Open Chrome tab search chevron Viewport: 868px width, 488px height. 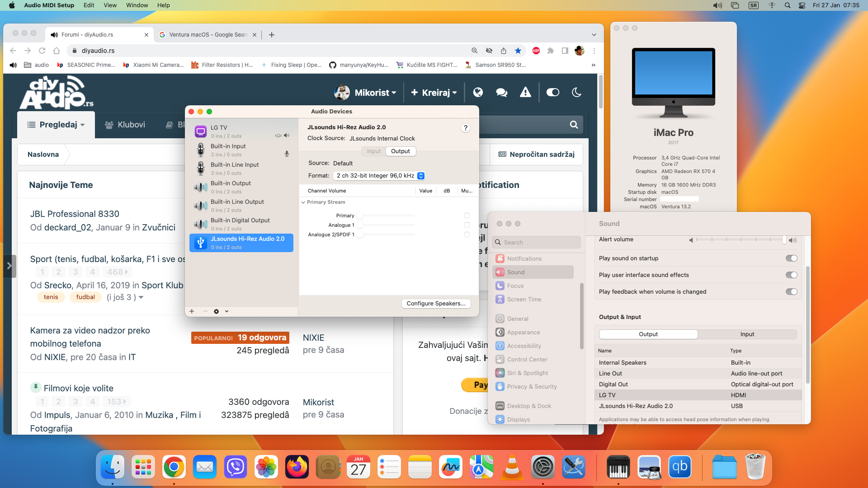(594, 35)
